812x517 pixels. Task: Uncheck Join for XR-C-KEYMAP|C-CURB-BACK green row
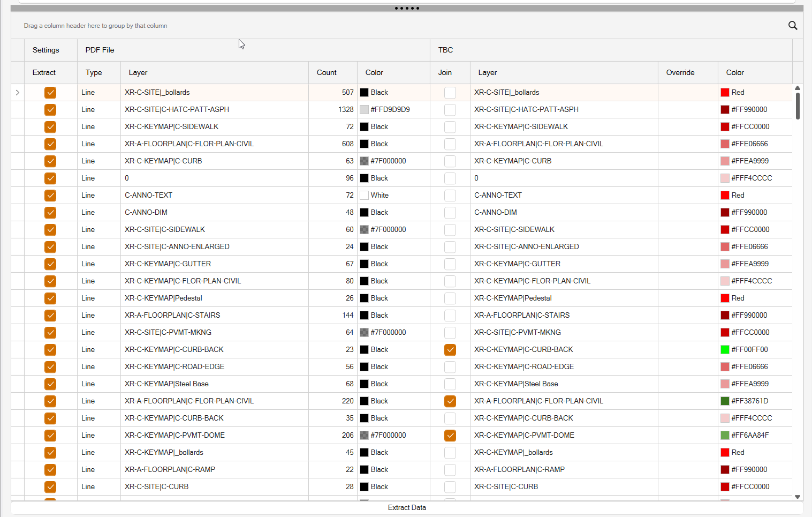tap(450, 350)
